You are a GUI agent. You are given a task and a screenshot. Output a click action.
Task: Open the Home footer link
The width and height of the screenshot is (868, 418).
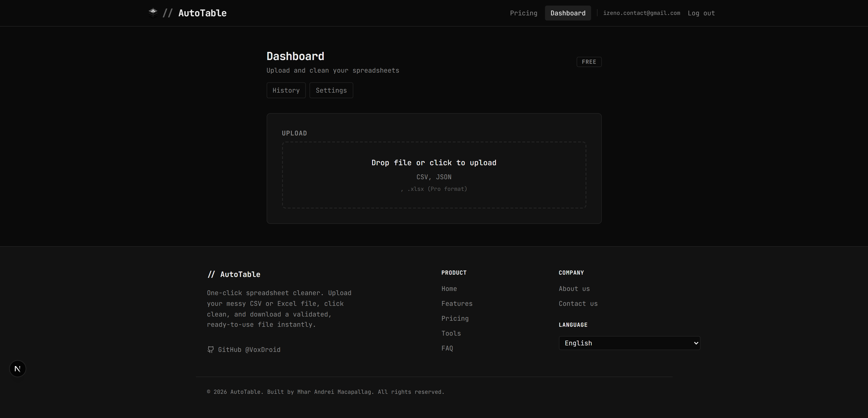(x=449, y=289)
